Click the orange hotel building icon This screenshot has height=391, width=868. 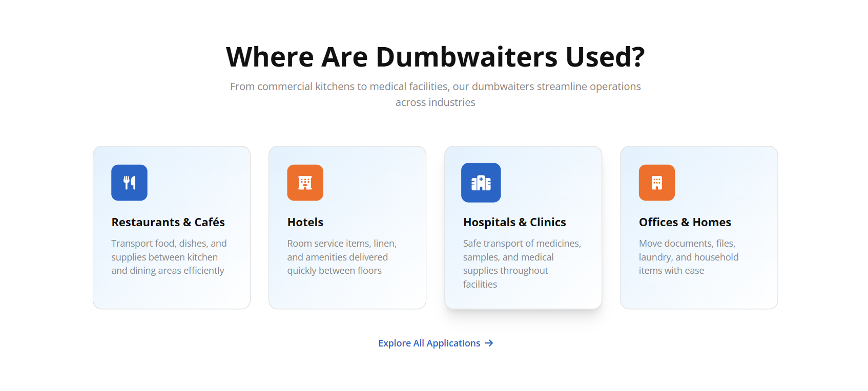tap(305, 183)
